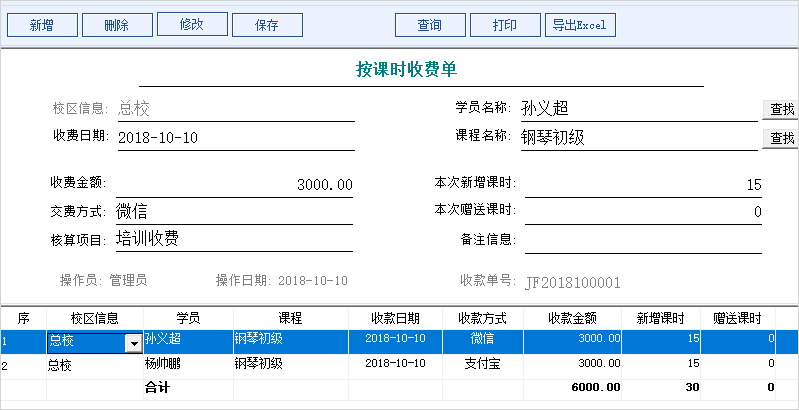Click the 本次新增课时 input field

643,185
